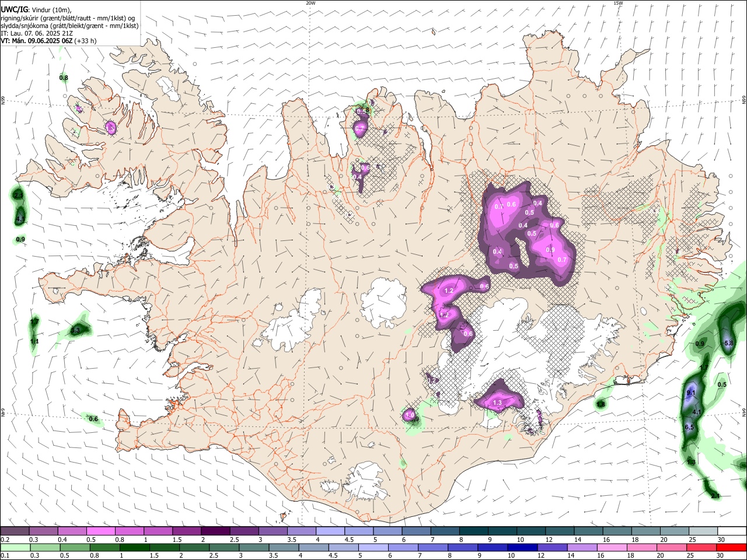Select the light lavender 4 snow legend swatch

coord(329,531)
